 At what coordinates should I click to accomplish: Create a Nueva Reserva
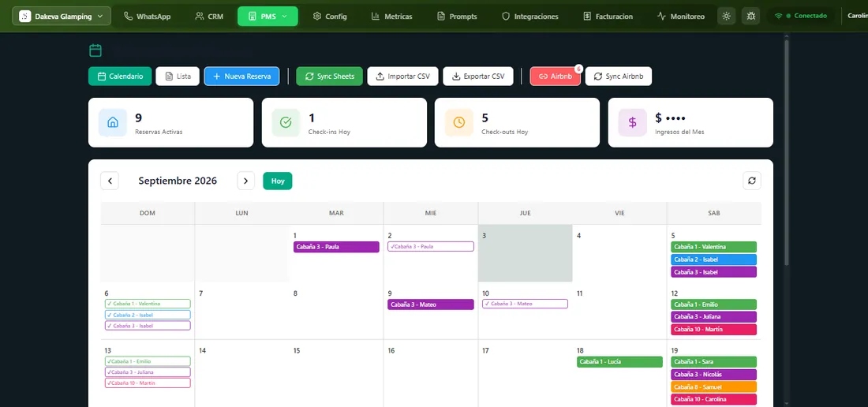click(242, 77)
